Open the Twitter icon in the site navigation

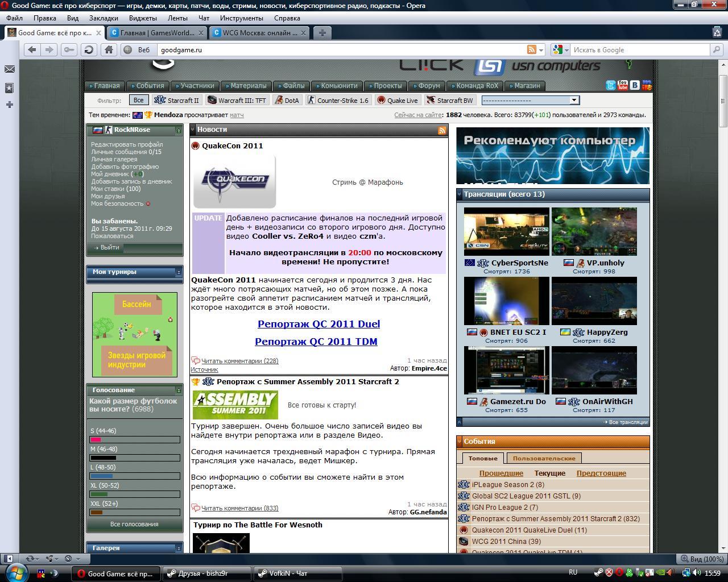[611, 86]
